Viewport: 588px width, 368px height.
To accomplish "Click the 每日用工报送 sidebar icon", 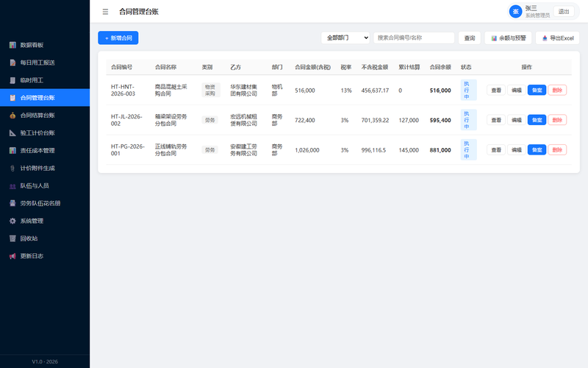I will 12,63.
